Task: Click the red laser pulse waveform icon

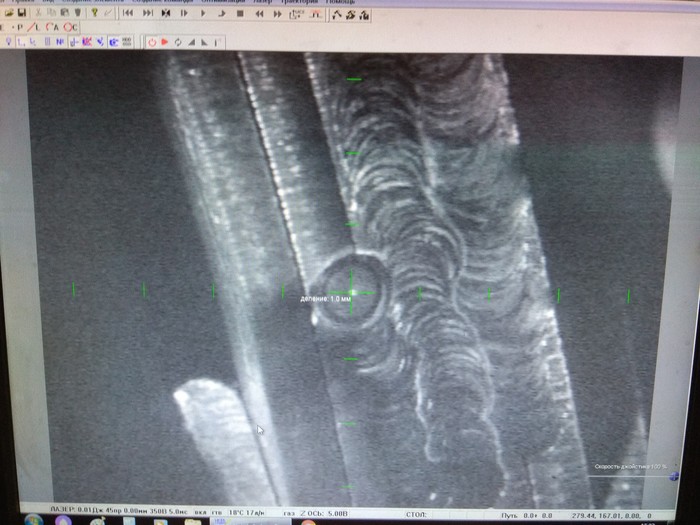Action: [315, 15]
